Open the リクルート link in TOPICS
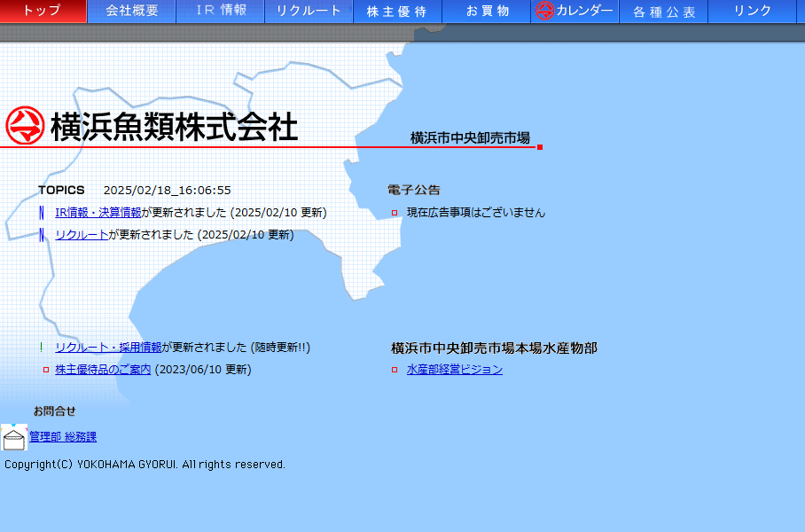The image size is (805, 532). point(82,235)
